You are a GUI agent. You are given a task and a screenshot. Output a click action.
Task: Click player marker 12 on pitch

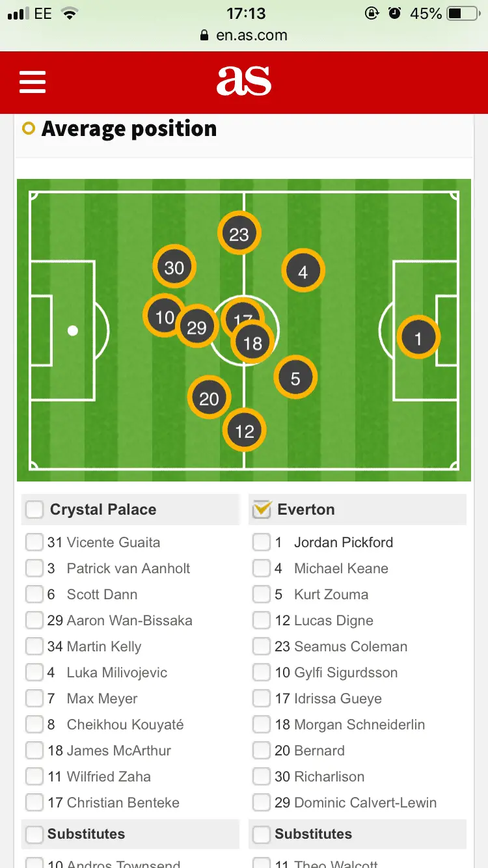point(244,430)
